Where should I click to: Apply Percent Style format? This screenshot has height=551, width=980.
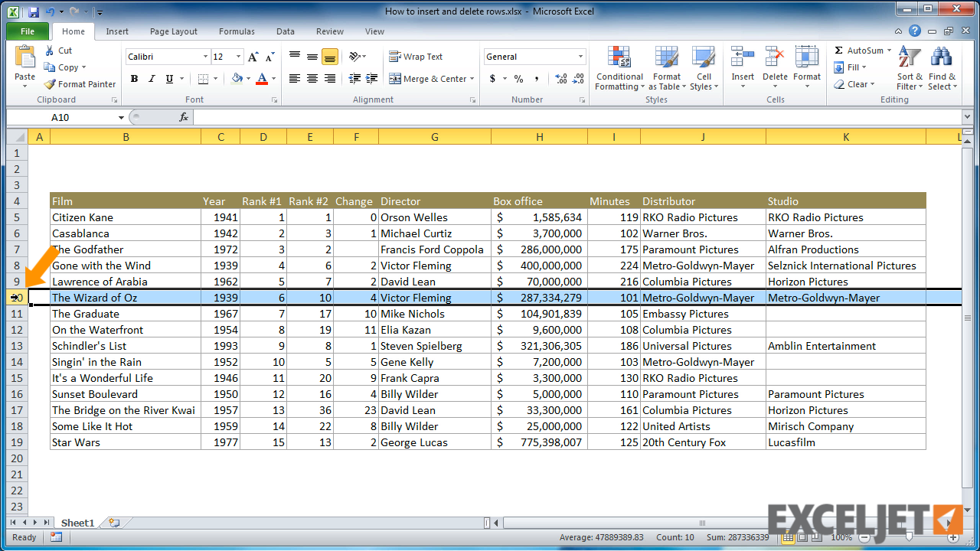coord(518,79)
